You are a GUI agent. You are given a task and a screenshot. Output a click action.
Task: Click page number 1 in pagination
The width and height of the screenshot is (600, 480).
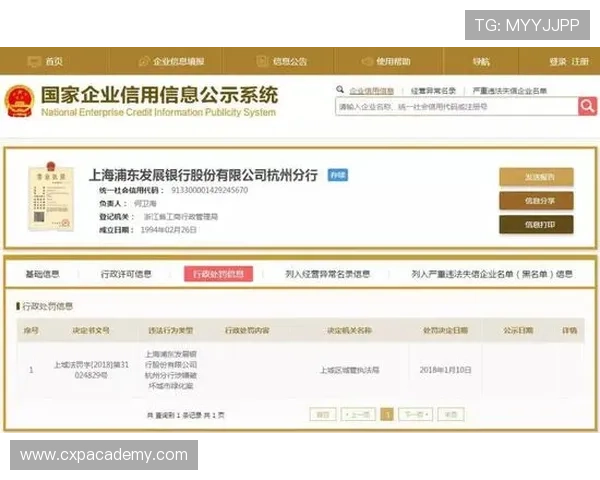click(x=387, y=414)
